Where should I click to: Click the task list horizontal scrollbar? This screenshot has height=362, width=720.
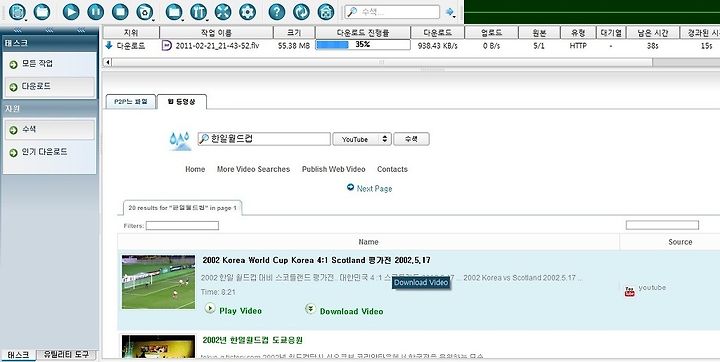[382, 62]
